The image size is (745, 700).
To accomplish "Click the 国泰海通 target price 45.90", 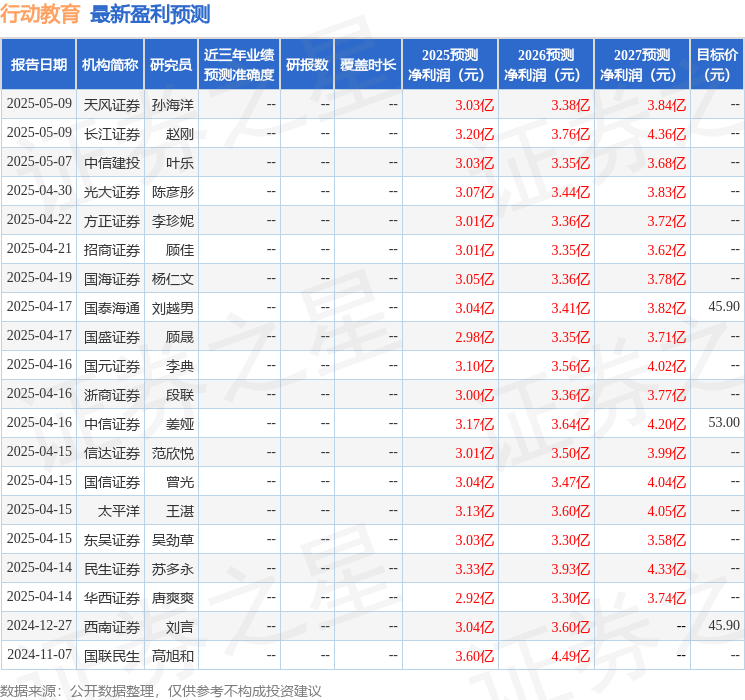I will click(x=724, y=307).
